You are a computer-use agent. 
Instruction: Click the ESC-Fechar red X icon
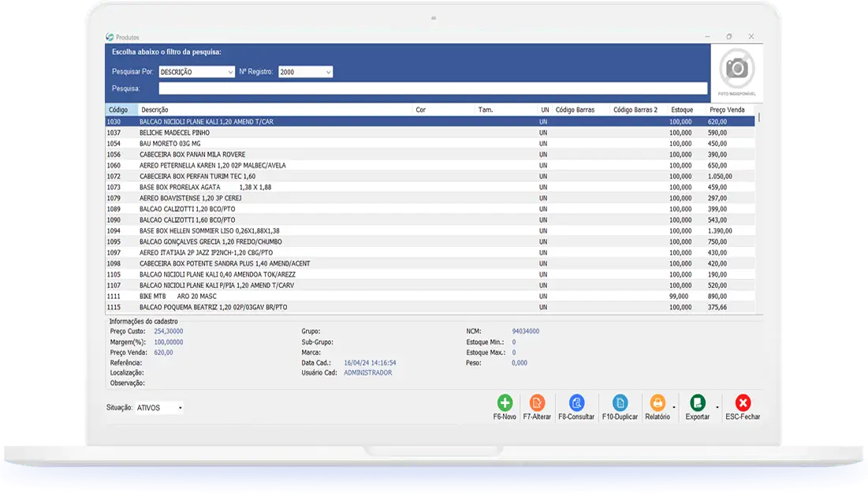(x=743, y=403)
